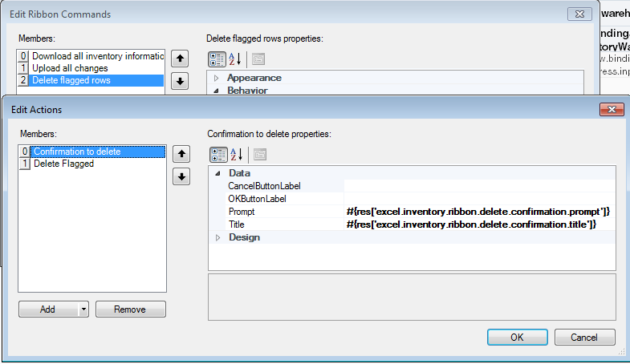This screenshot has width=630, height=364.
Task: Sort properties alphabetically in Edit Actions
Action: point(236,155)
